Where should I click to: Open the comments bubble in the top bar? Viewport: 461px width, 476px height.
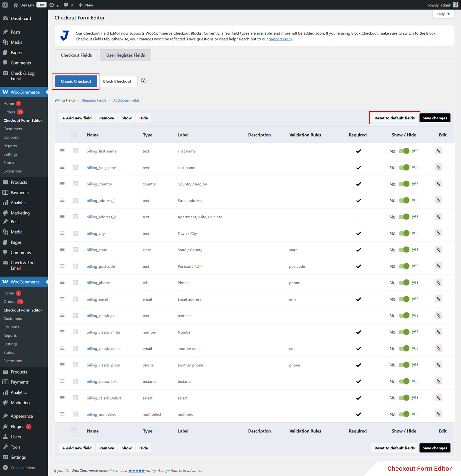[x=65, y=5]
